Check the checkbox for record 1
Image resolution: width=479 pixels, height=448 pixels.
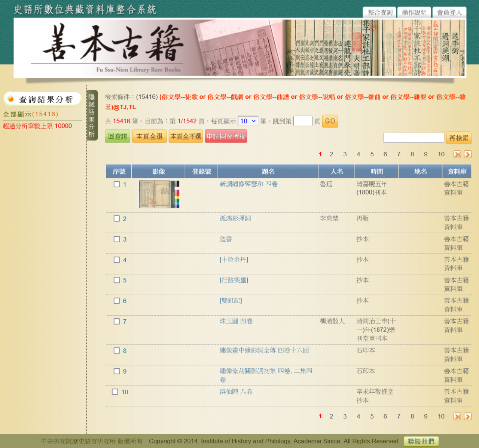click(x=117, y=184)
